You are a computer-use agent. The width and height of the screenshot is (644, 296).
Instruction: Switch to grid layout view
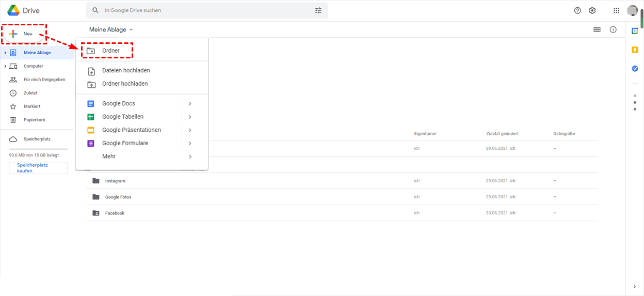click(597, 29)
